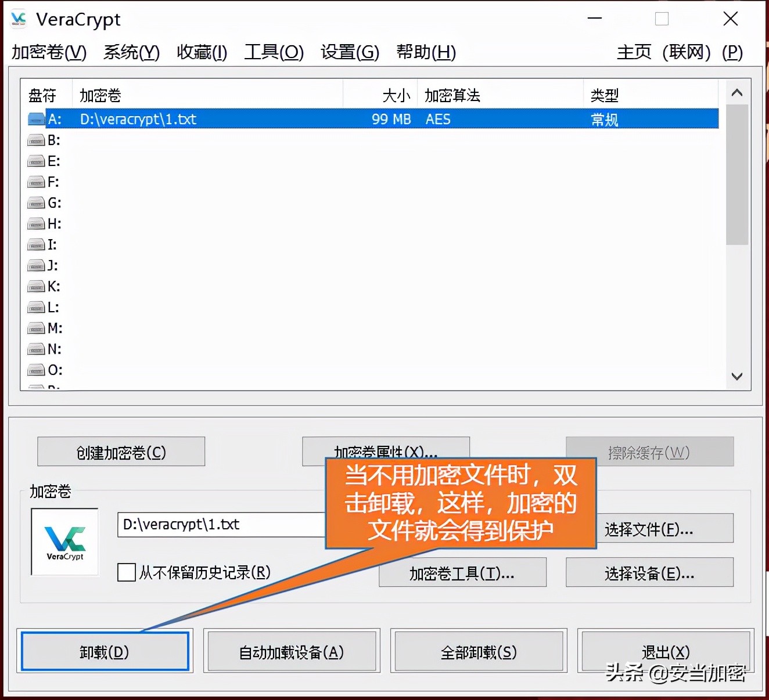
Task: Open the 系统(Y) menu
Action: [130, 52]
